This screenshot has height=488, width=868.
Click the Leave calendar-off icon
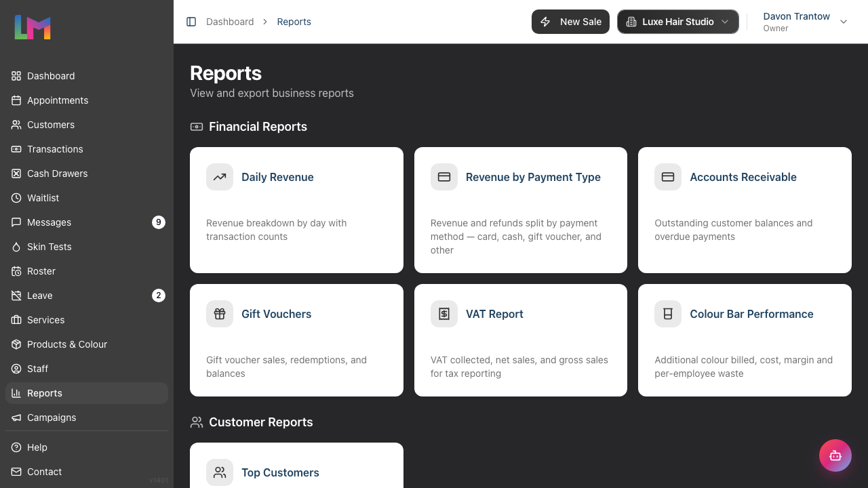click(x=16, y=296)
